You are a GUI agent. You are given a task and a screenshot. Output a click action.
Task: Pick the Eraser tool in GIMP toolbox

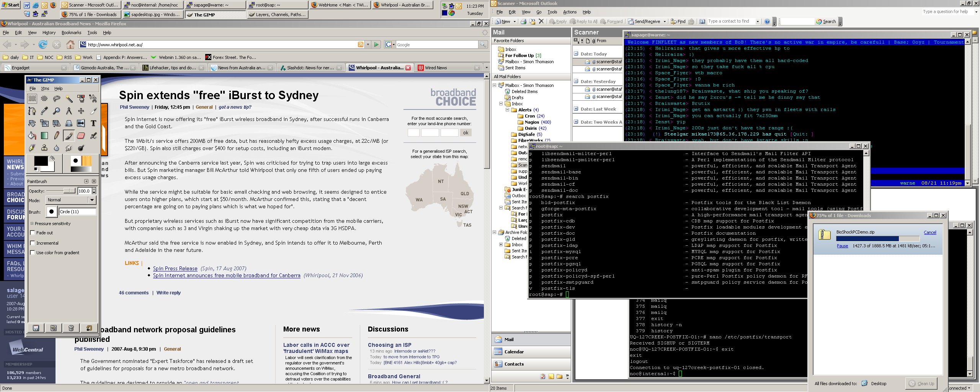(81, 136)
